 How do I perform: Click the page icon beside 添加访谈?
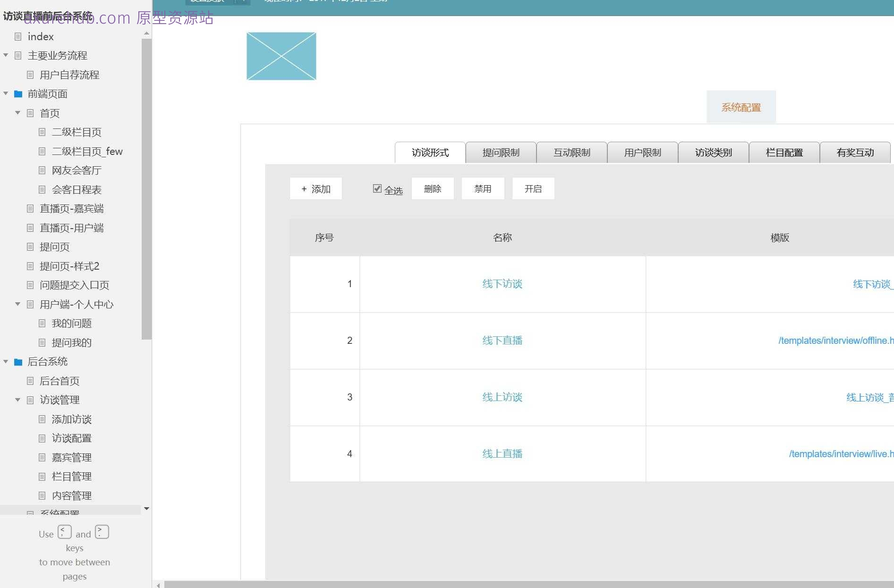coord(42,419)
